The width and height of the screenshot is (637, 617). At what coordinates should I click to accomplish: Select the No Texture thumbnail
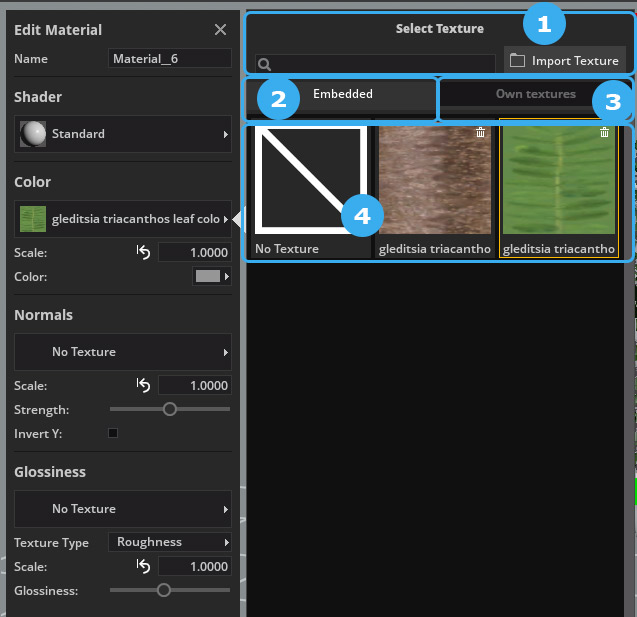point(309,190)
